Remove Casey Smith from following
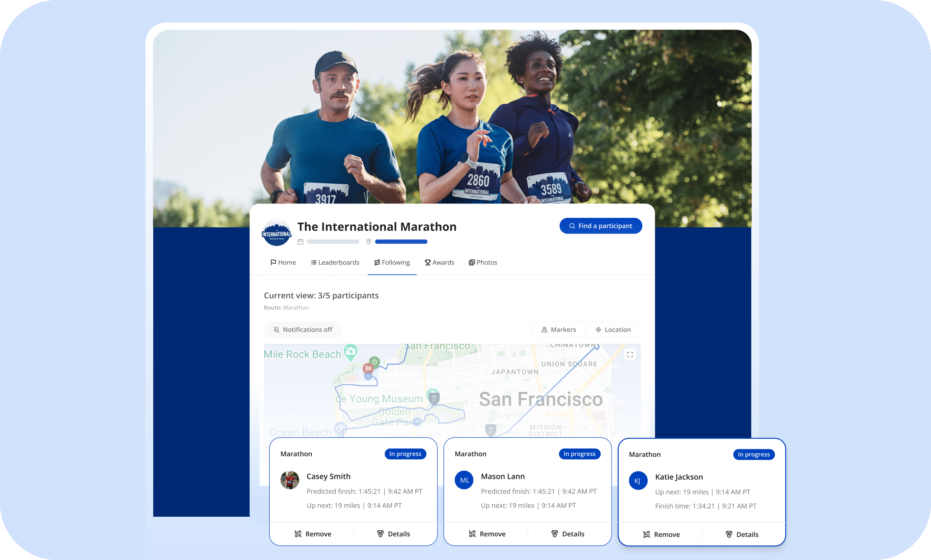The width and height of the screenshot is (931, 560). coord(313,534)
